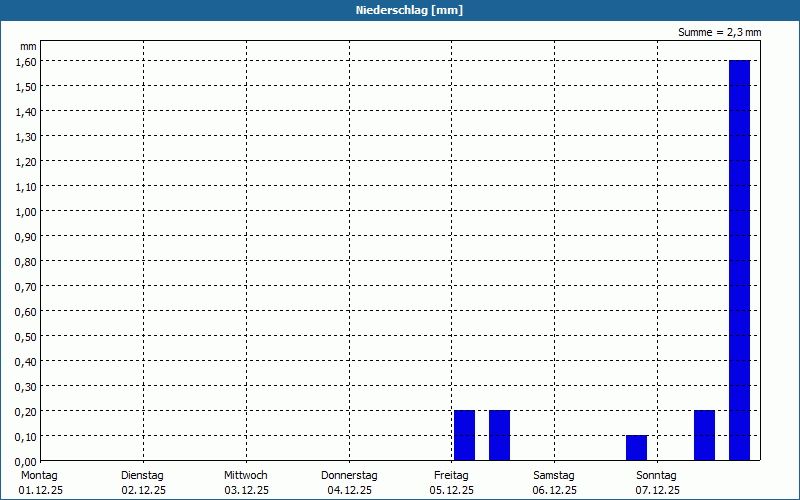The image size is (800, 500).
Task: Click the date label '02.12.25'
Action: pos(143,490)
